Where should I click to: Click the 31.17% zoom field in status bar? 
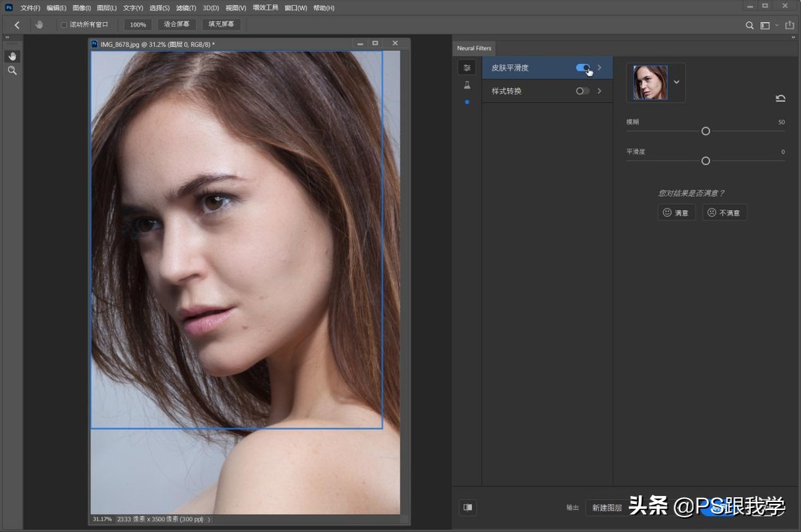pos(102,519)
